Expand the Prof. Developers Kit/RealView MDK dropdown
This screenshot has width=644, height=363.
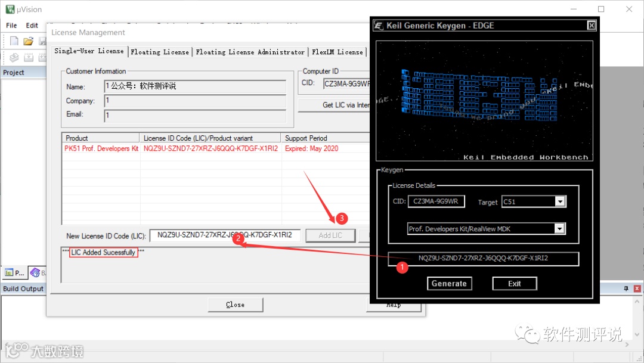559,229
